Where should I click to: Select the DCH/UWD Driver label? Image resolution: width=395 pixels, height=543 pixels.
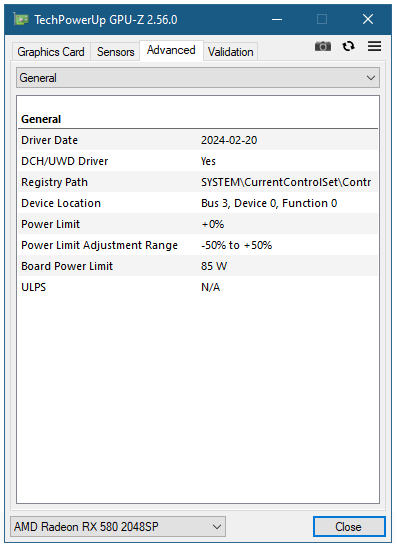point(64,161)
